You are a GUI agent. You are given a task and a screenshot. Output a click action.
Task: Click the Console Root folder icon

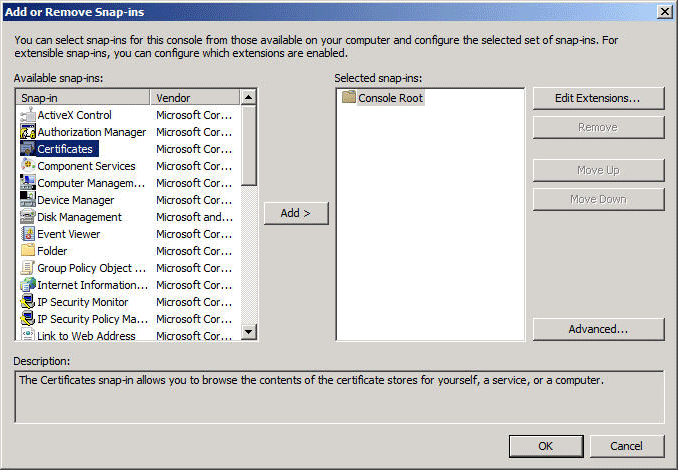coord(349,97)
